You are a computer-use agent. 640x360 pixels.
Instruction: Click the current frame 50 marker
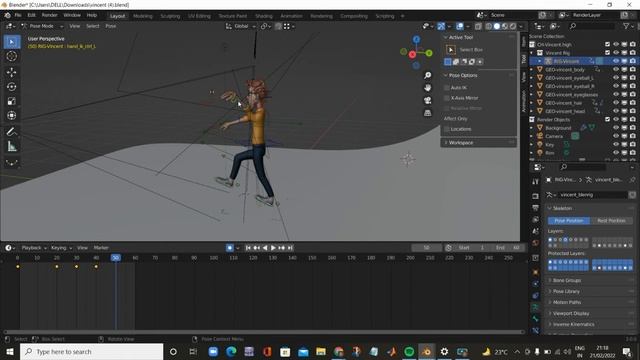(x=116, y=258)
